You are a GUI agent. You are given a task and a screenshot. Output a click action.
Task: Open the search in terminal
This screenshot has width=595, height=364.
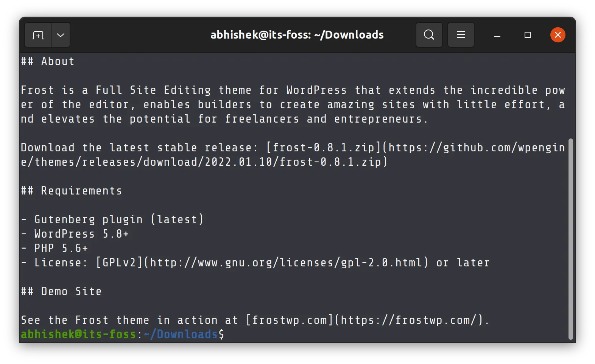428,35
